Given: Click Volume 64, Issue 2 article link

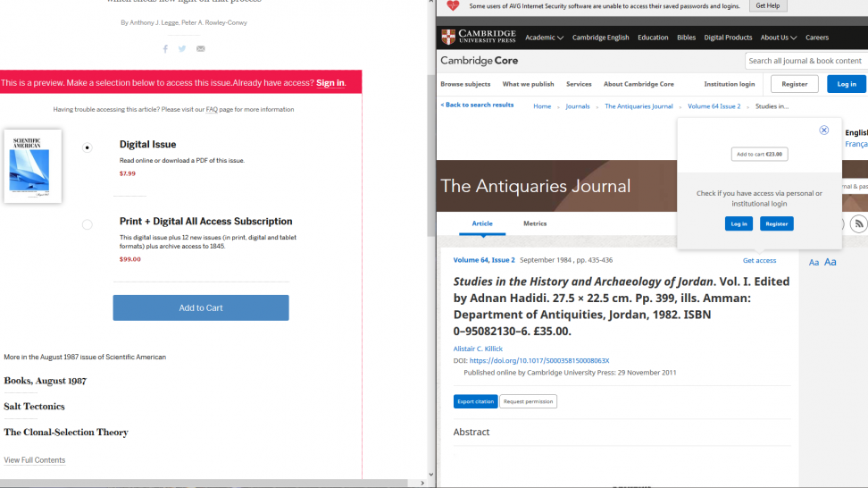Looking at the screenshot, I should (x=484, y=260).
